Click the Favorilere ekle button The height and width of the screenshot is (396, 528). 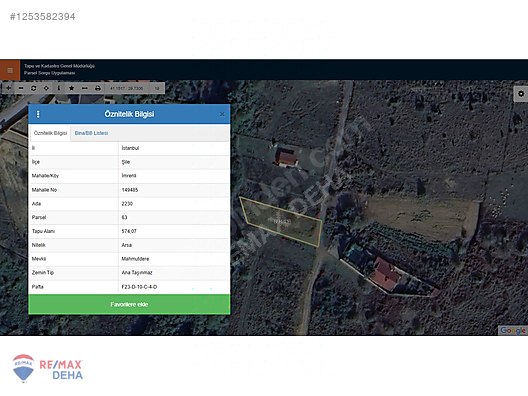click(129, 304)
